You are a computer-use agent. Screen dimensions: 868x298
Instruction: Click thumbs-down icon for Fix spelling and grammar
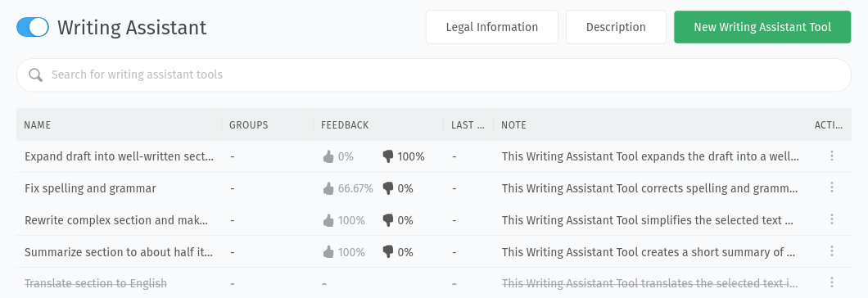388,188
